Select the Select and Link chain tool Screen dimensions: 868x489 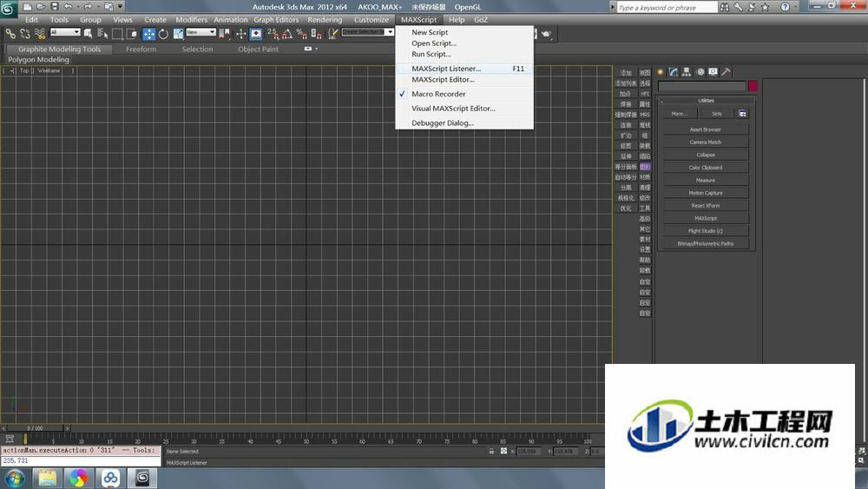pyautogui.click(x=10, y=34)
